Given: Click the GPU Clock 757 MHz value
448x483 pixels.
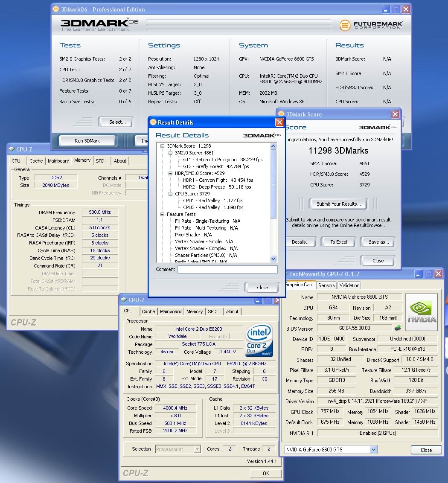Looking at the screenshot, I should point(330,412).
